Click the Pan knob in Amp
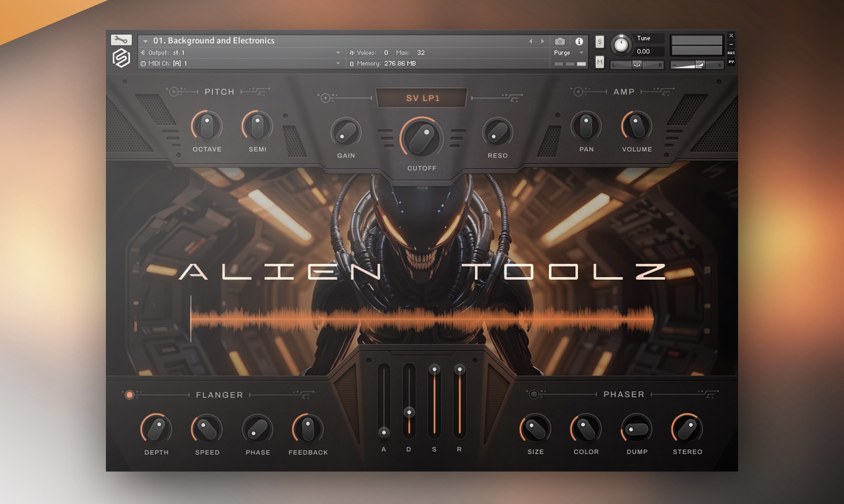 point(586,126)
